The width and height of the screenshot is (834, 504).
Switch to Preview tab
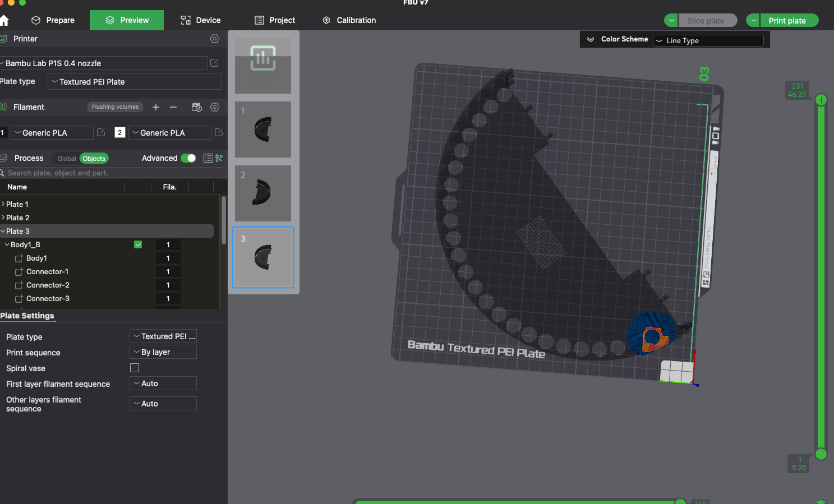pos(127,20)
